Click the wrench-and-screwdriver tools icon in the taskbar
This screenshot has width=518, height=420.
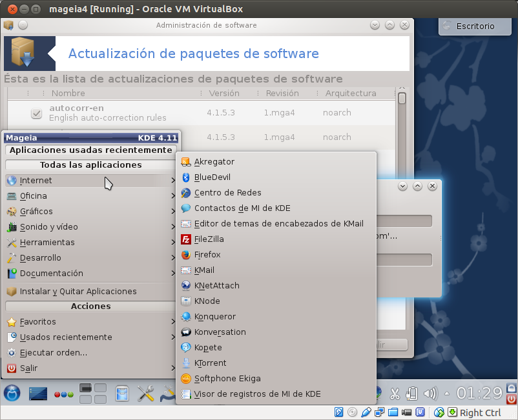point(145,393)
